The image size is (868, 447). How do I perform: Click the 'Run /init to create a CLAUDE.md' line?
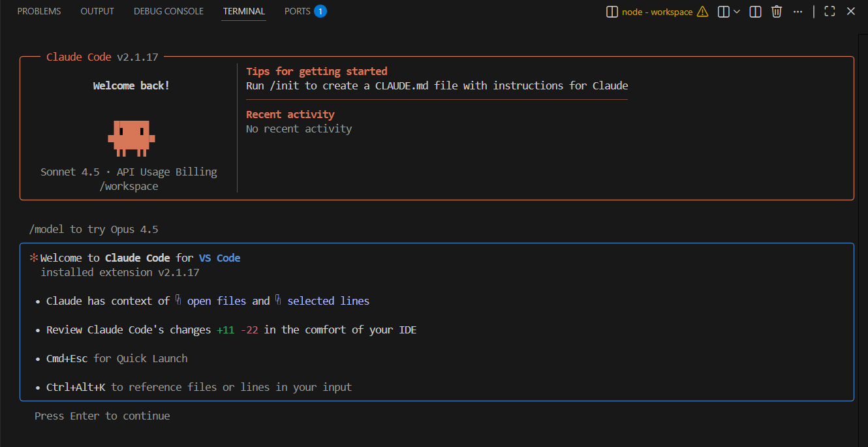pos(437,85)
